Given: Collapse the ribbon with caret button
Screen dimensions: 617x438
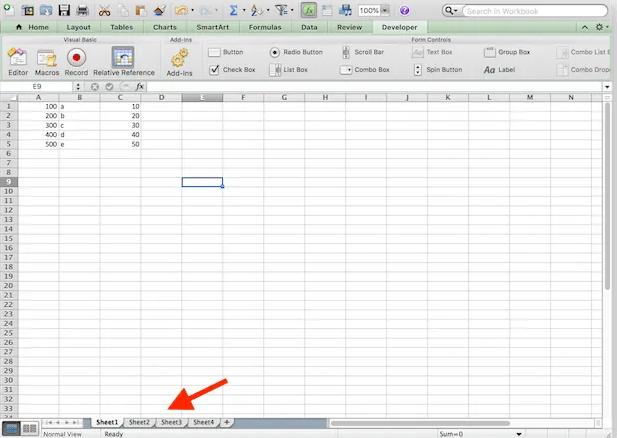Looking at the screenshot, I should tap(585, 27).
